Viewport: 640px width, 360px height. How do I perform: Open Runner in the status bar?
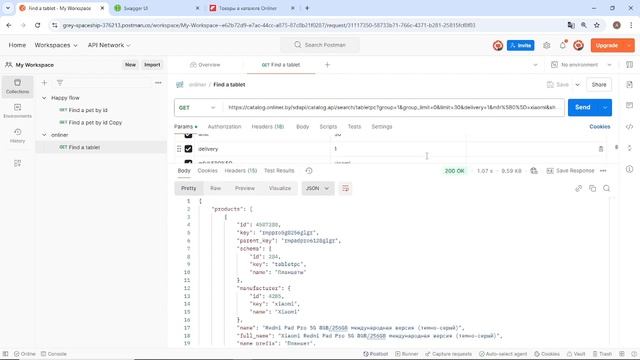[407, 354]
